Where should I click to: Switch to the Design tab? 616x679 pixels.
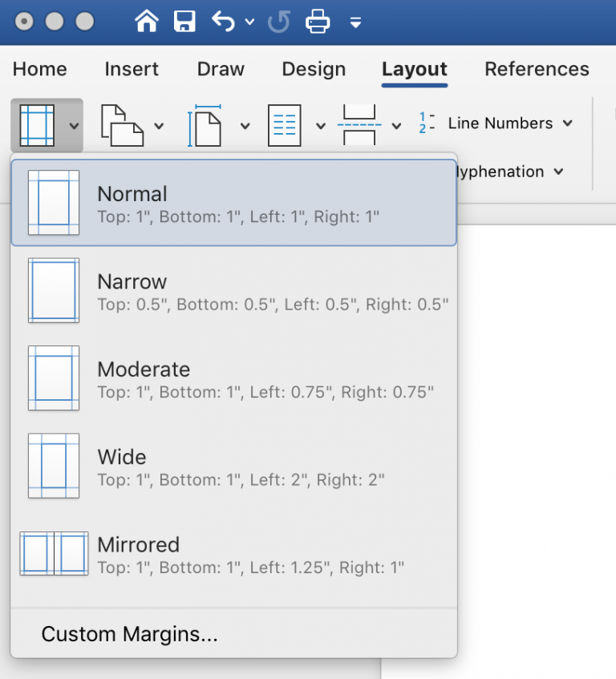point(314,70)
